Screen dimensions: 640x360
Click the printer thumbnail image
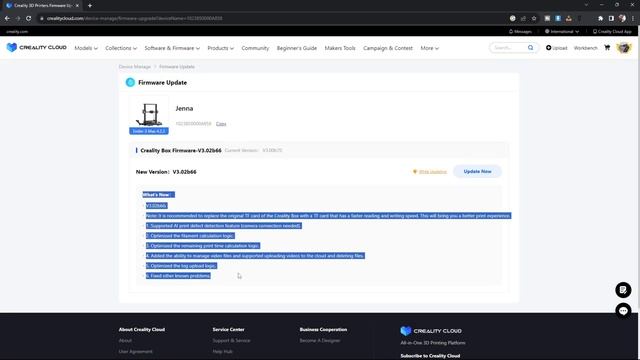click(149, 114)
